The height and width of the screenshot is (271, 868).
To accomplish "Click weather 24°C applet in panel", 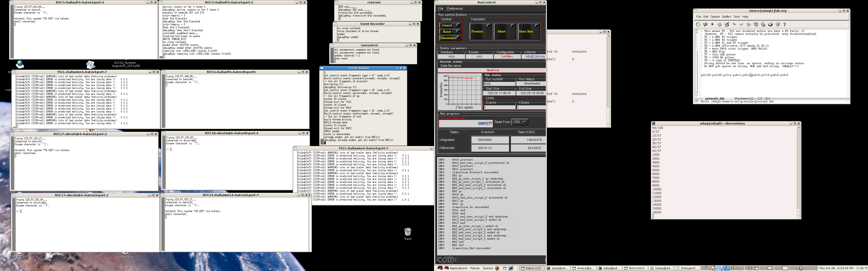I will coord(862,268).
